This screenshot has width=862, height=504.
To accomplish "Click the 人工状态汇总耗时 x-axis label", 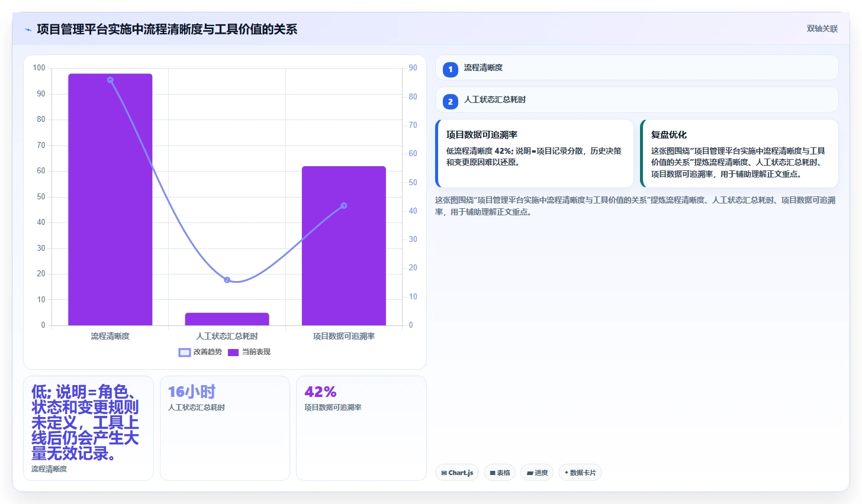I will (x=227, y=336).
